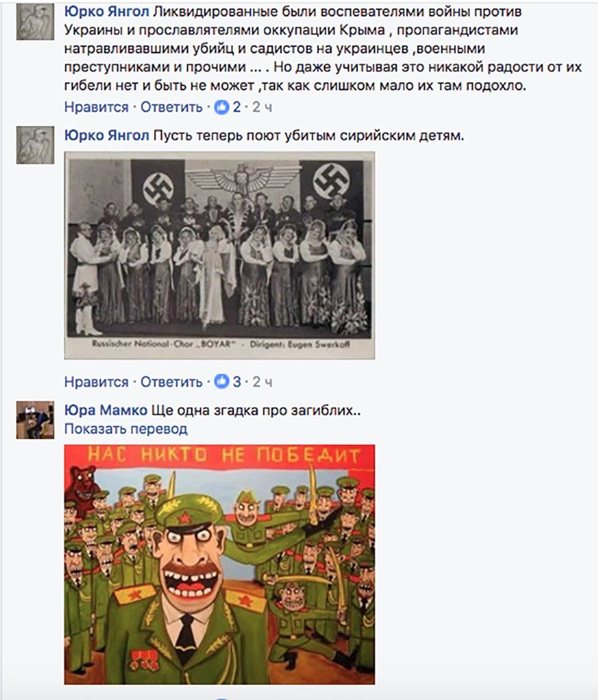Image resolution: width=598 pixels, height=700 pixels.
Task: Open the '2 ч' timestamp of the first comment
Action: tap(262, 107)
